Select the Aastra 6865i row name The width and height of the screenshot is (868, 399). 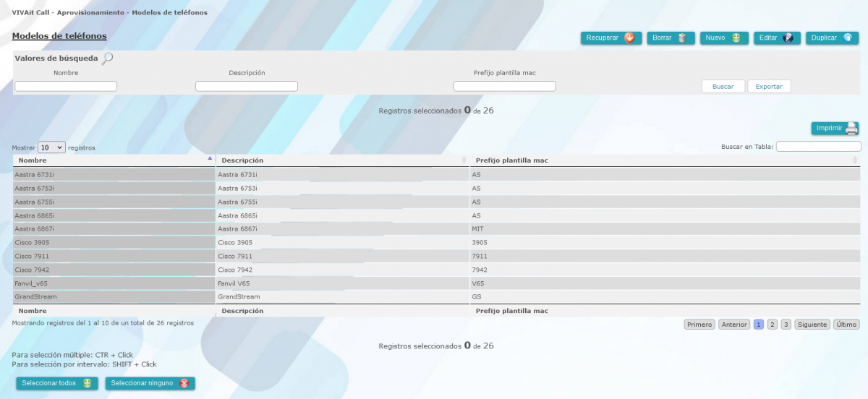pos(114,215)
